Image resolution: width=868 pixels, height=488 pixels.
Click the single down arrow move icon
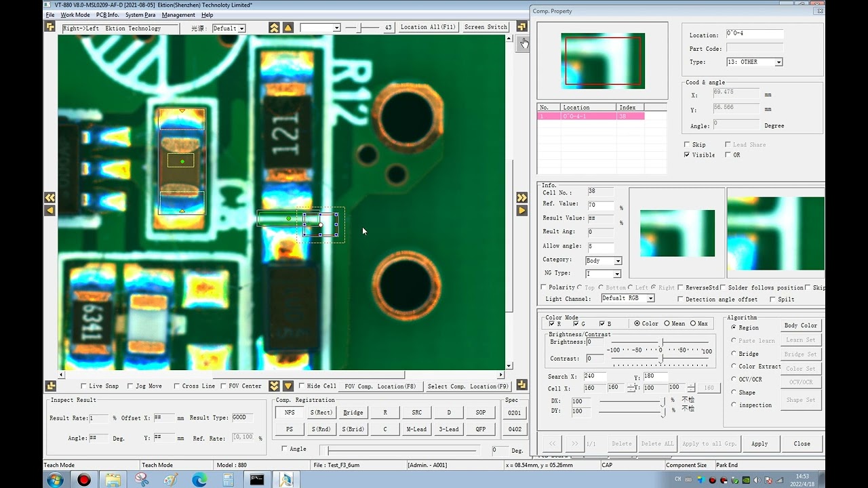click(288, 386)
